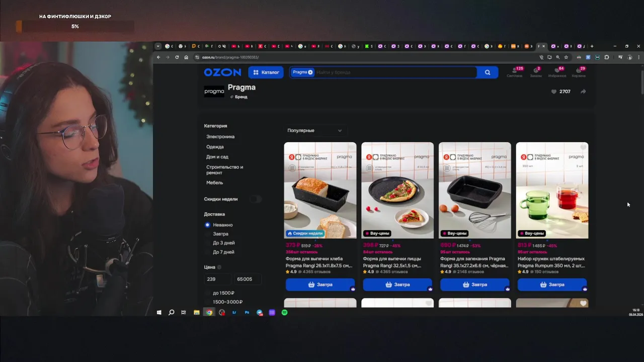Viewport: 644px width, 362px height.
Task: Click the taskbar search magnifier
Action: coord(171,312)
